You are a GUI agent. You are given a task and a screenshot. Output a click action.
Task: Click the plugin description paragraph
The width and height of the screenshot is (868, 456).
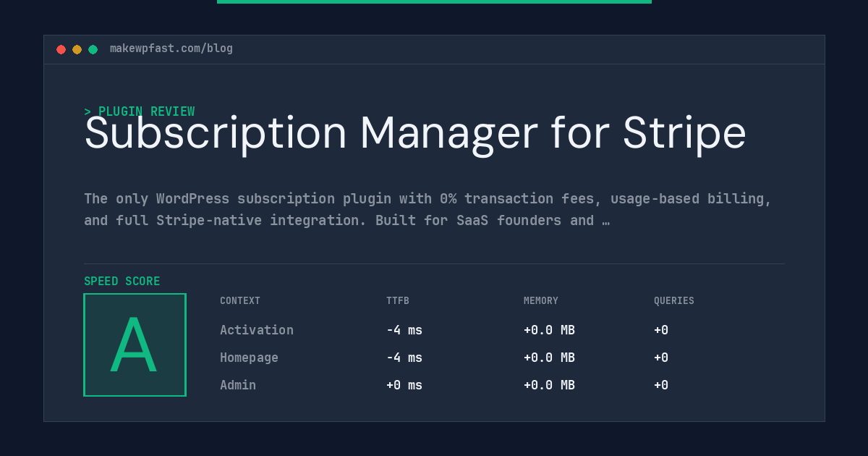coord(428,209)
